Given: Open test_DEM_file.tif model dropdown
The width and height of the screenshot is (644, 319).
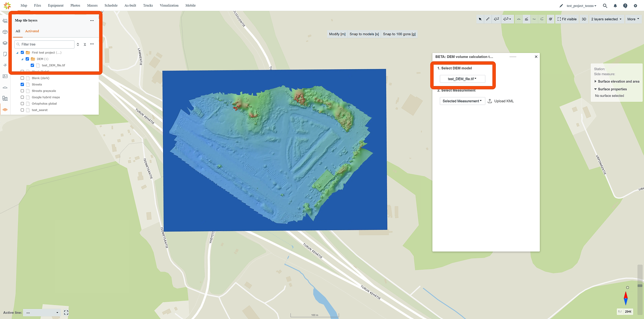Looking at the screenshot, I should tap(462, 79).
